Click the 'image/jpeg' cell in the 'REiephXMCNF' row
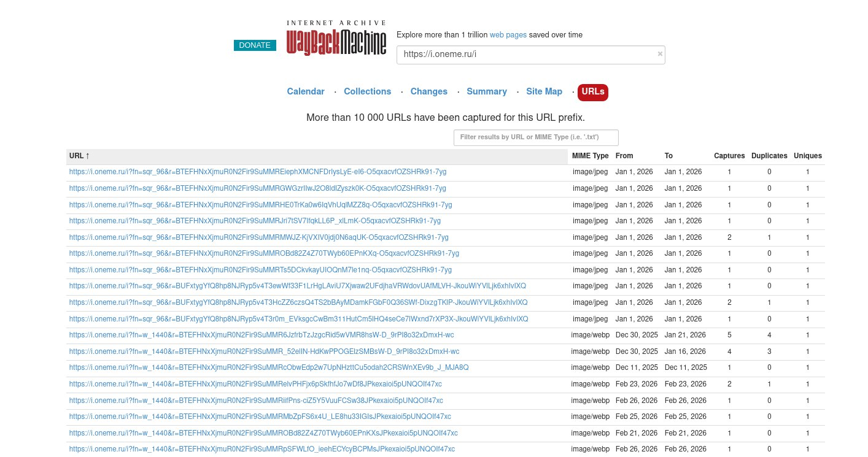 point(591,172)
